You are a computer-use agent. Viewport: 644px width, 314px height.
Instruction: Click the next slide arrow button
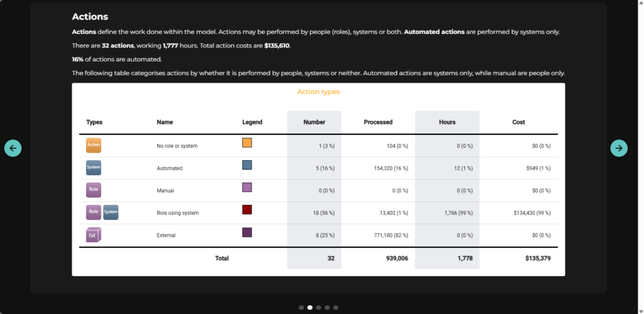[619, 148]
